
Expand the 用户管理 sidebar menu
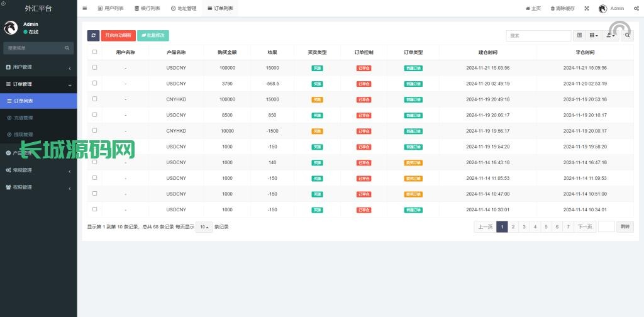(38, 67)
